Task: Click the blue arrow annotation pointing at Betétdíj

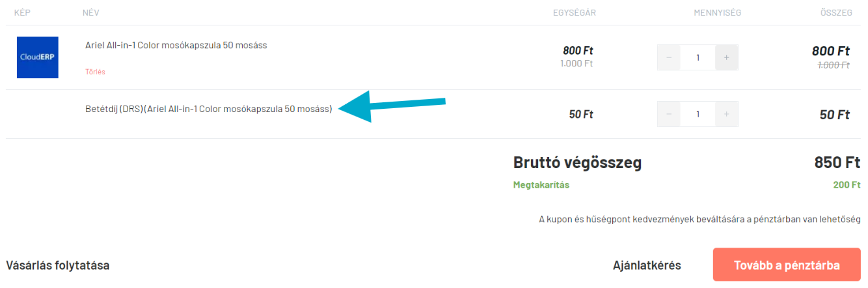Action: click(392, 106)
